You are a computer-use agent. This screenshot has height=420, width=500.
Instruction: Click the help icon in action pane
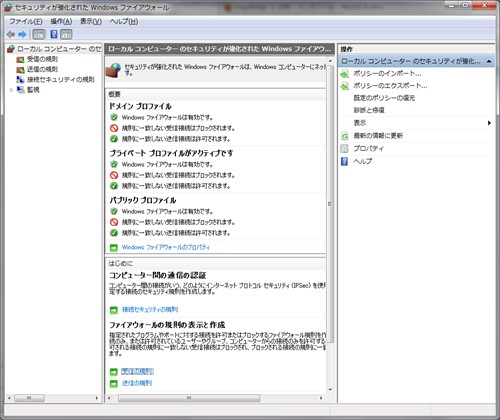tap(345, 161)
